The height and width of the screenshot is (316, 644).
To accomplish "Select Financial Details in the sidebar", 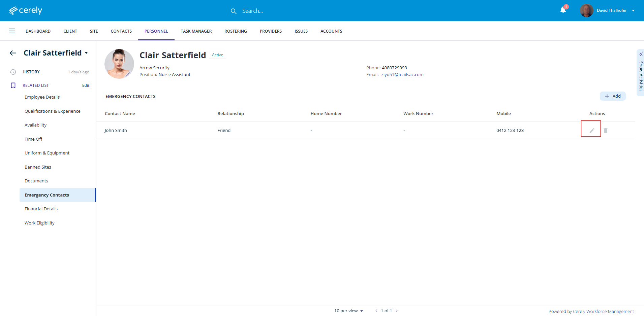I will 41,209.
